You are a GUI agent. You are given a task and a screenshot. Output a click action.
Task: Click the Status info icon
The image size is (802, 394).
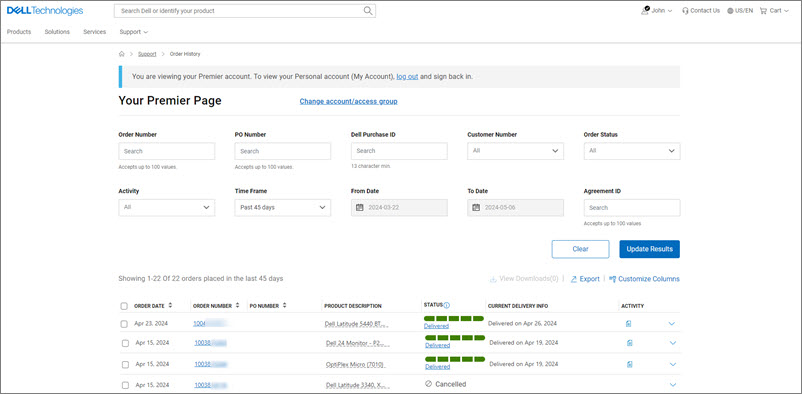(x=447, y=305)
